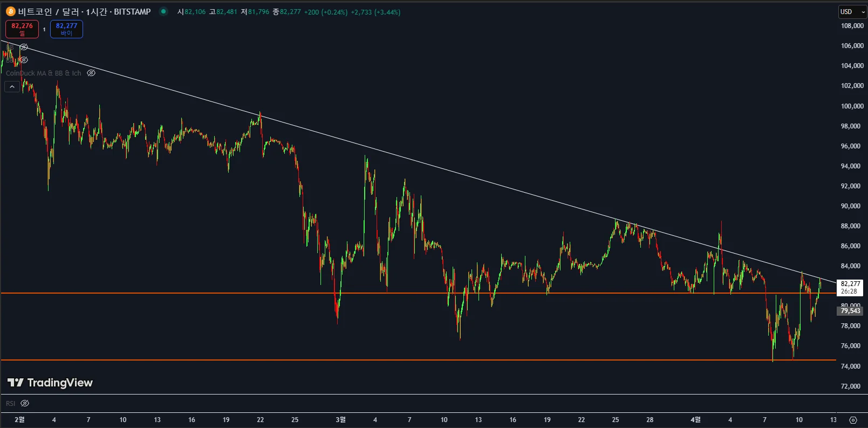868x428 pixels.
Task: Click the 104,000 price axis label
Action: pos(852,66)
